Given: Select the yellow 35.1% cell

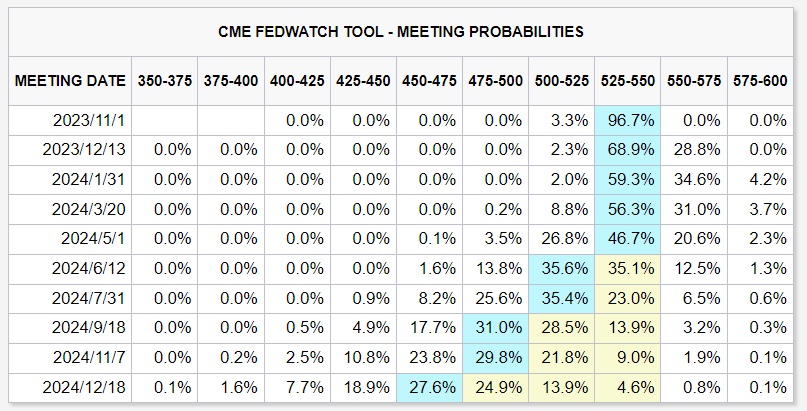Looking at the screenshot, I should [x=629, y=268].
